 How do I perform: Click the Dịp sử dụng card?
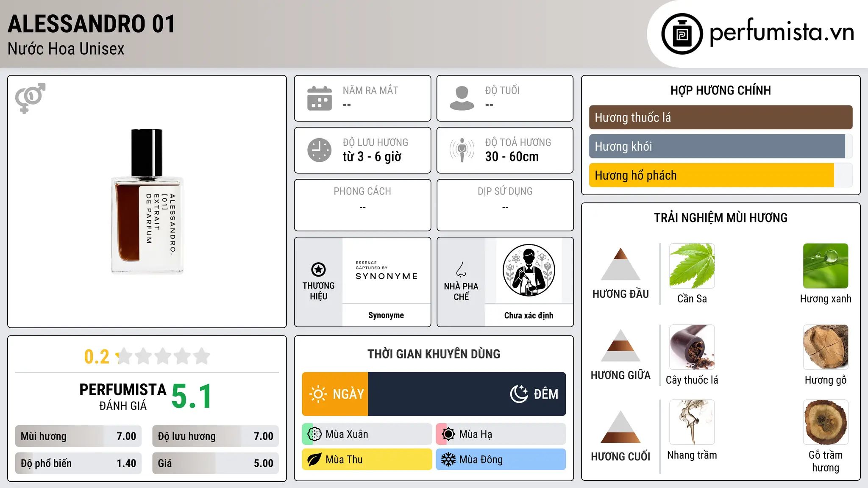505,205
